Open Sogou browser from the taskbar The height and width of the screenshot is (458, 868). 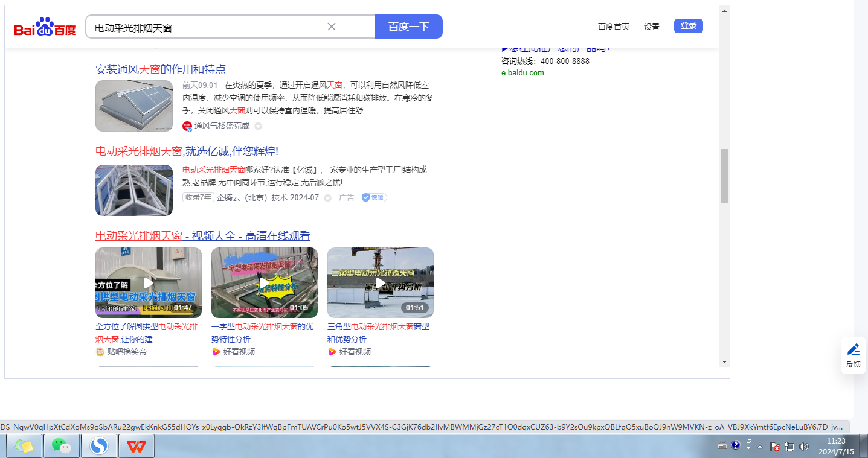(x=99, y=446)
